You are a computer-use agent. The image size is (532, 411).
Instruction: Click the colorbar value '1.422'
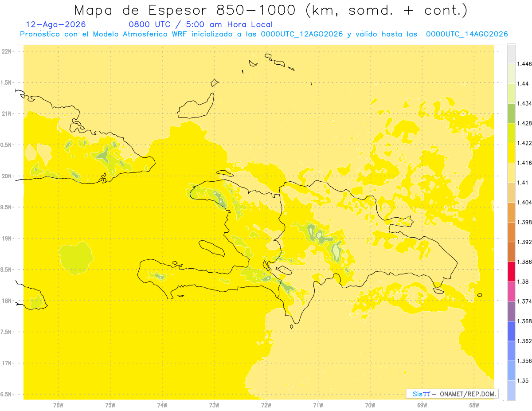coord(524,143)
